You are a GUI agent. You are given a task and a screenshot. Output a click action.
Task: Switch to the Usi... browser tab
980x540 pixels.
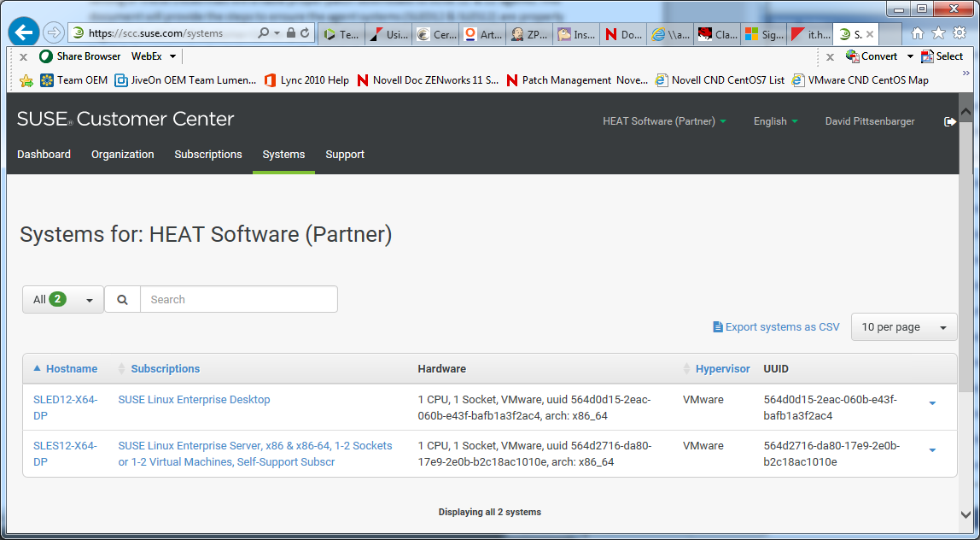click(x=388, y=34)
